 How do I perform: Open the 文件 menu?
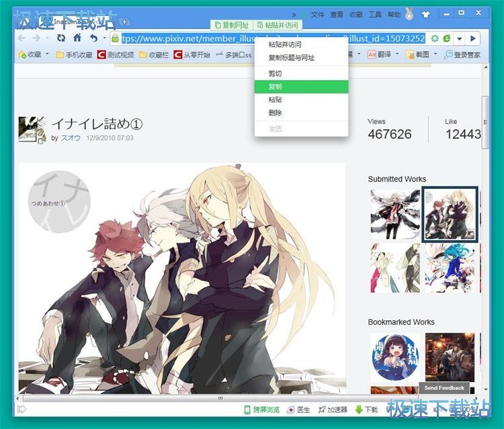click(318, 15)
